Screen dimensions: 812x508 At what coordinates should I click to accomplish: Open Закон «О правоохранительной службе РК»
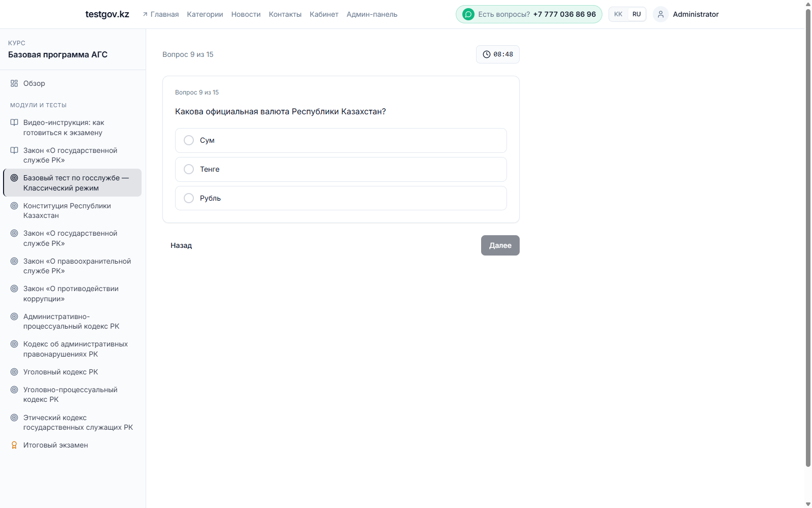click(x=73, y=266)
